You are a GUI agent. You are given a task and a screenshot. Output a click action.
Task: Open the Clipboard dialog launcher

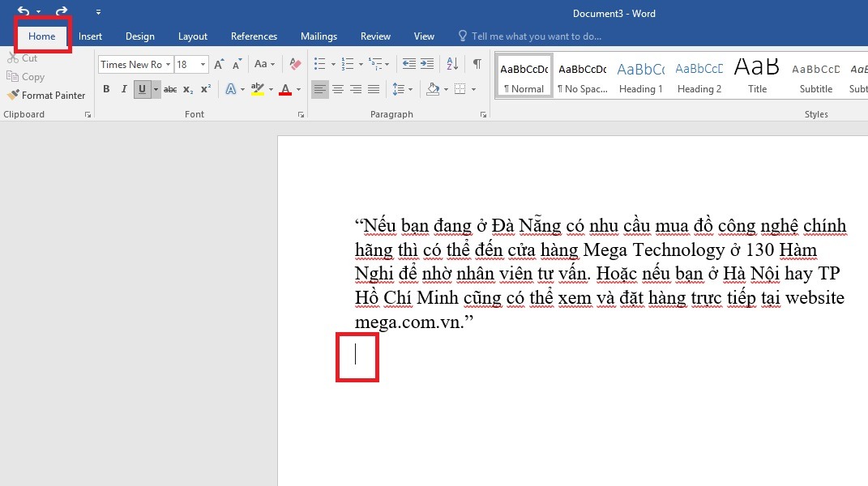tap(88, 114)
